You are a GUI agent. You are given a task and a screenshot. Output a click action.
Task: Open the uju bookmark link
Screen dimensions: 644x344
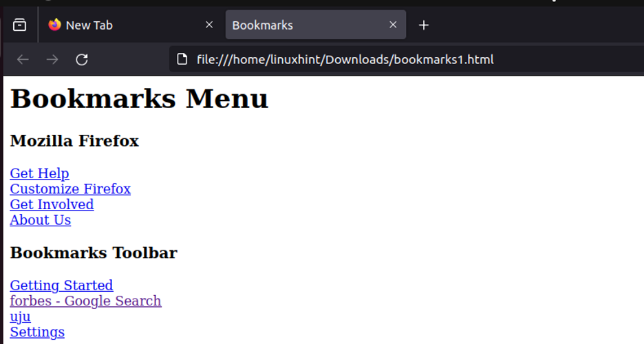tap(20, 316)
